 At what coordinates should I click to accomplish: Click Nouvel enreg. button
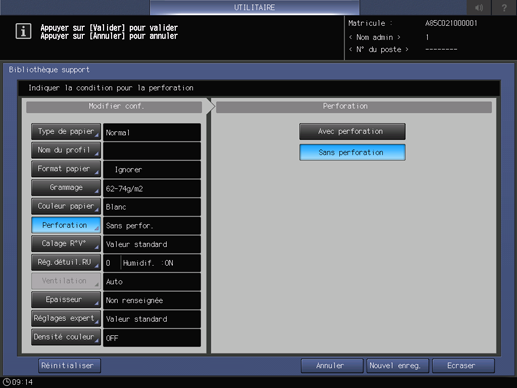(x=397, y=366)
